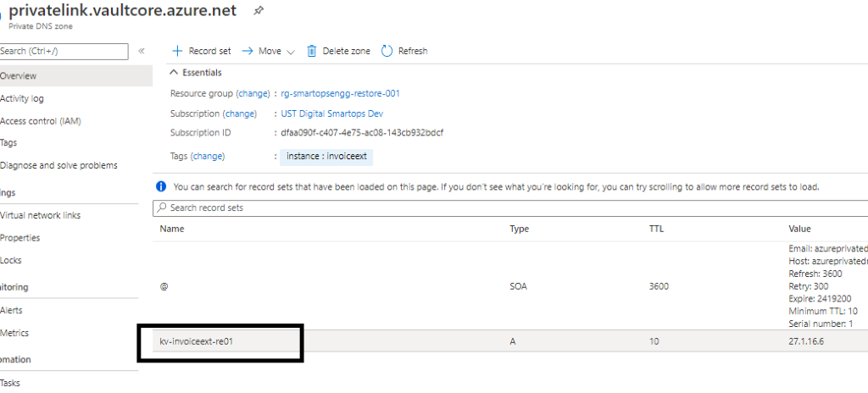Click the instance : invoiceext tag
Screen dimensions: 868x393
click(326, 157)
